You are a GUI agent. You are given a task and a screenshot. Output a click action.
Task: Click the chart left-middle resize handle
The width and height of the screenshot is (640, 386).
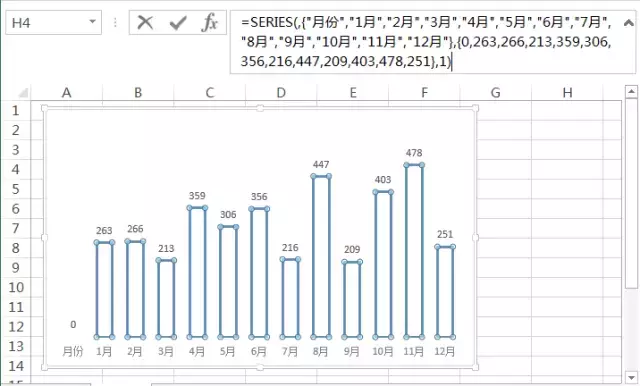tap(44, 238)
